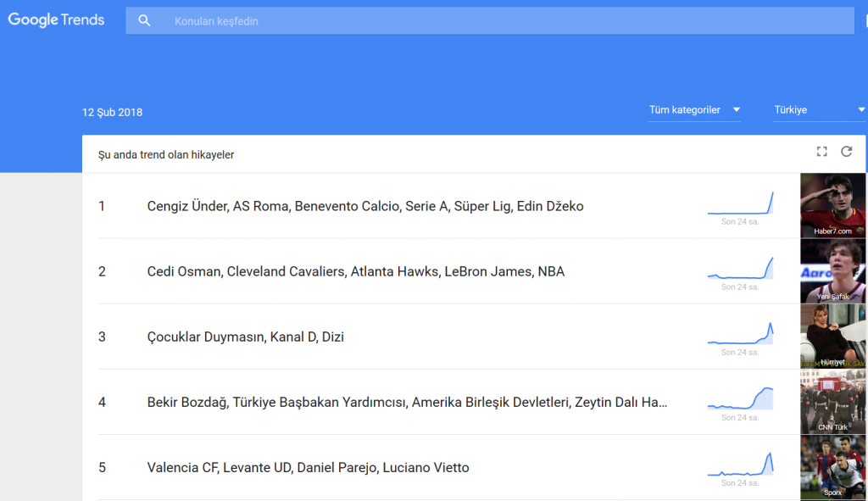The width and height of the screenshot is (868, 501).
Task: View the Cengiz Ünder 24-hour trend sparkline
Action: tap(740, 203)
